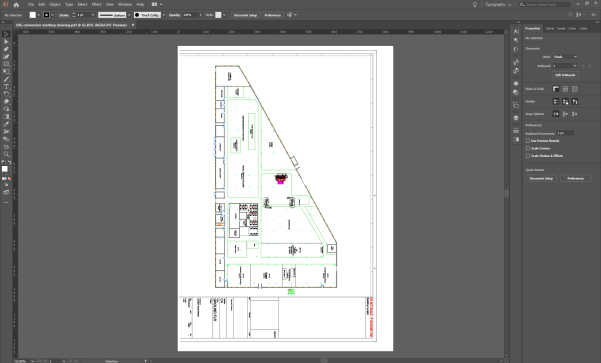Click the Search Adobe Stock field
Viewport: 601px width, 363px height.
[545, 5]
